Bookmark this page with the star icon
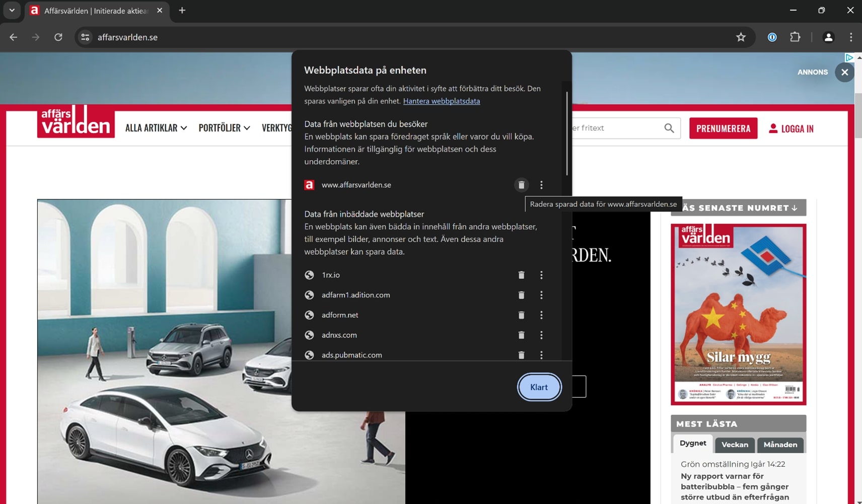The width and height of the screenshot is (862, 504). pos(741,37)
